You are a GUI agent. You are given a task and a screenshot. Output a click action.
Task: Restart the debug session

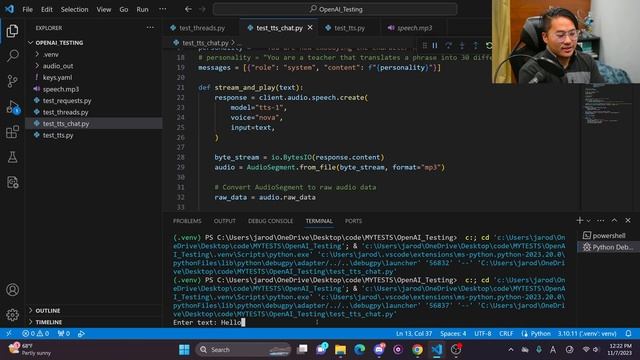click(489, 45)
